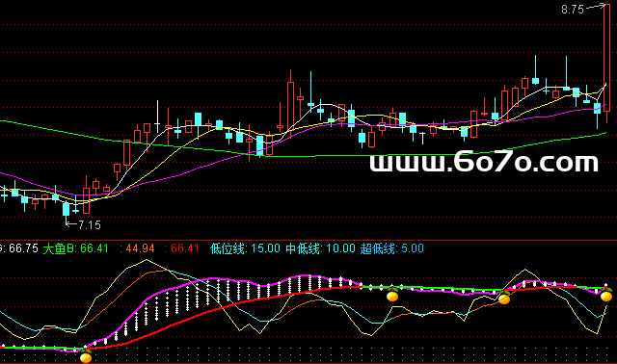Click the 8.75 high price label
The width and height of the screenshot is (617, 364).
[573, 10]
